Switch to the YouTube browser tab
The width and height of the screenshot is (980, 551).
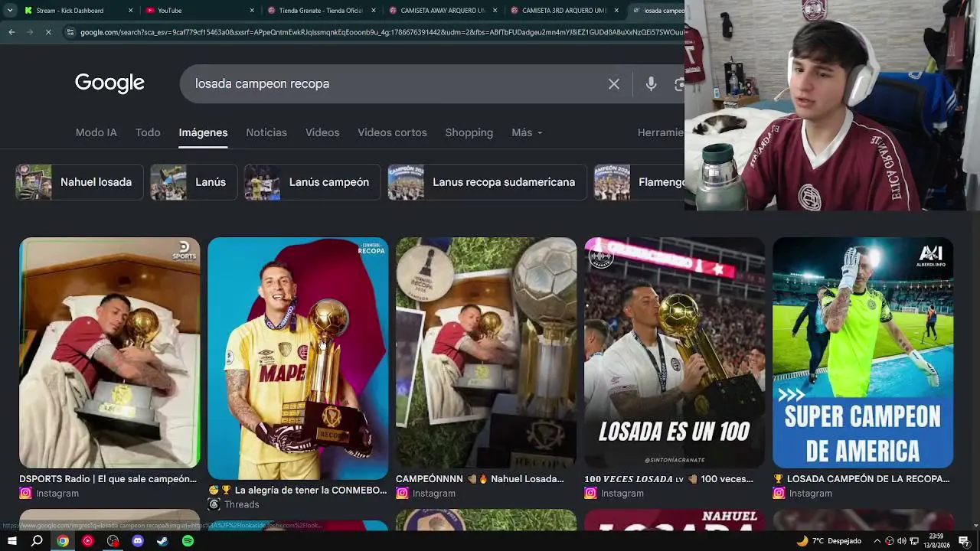pyautogui.click(x=199, y=11)
